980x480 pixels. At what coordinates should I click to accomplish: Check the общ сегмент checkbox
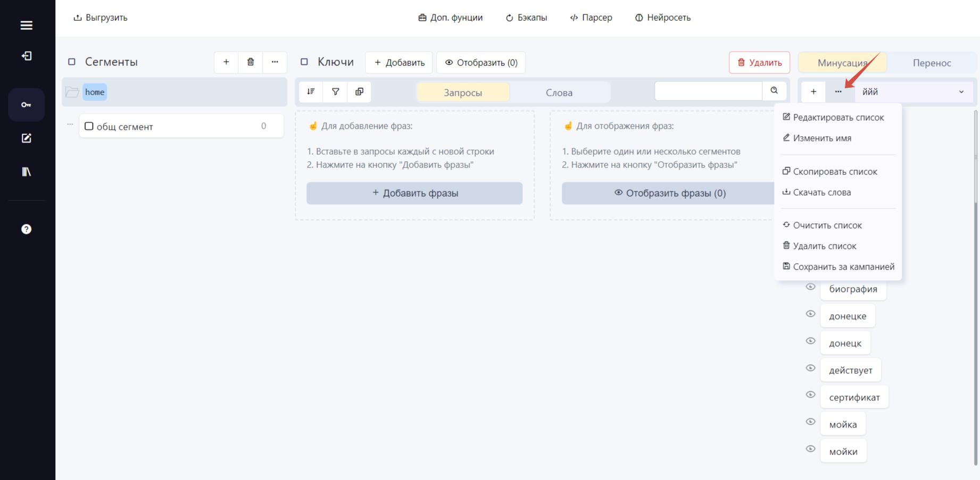click(x=89, y=126)
